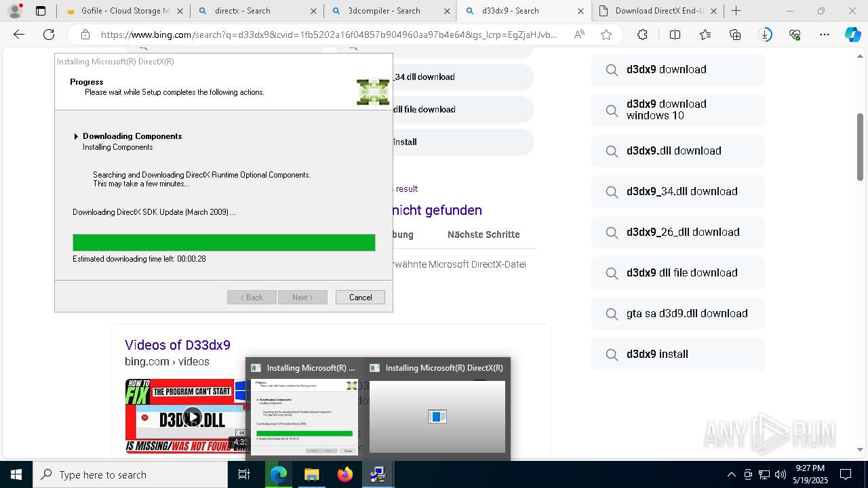The image size is (868, 488).
Task: Close the 3dcompiler Search tab
Action: pyautogui.click(x=447, y=11)
